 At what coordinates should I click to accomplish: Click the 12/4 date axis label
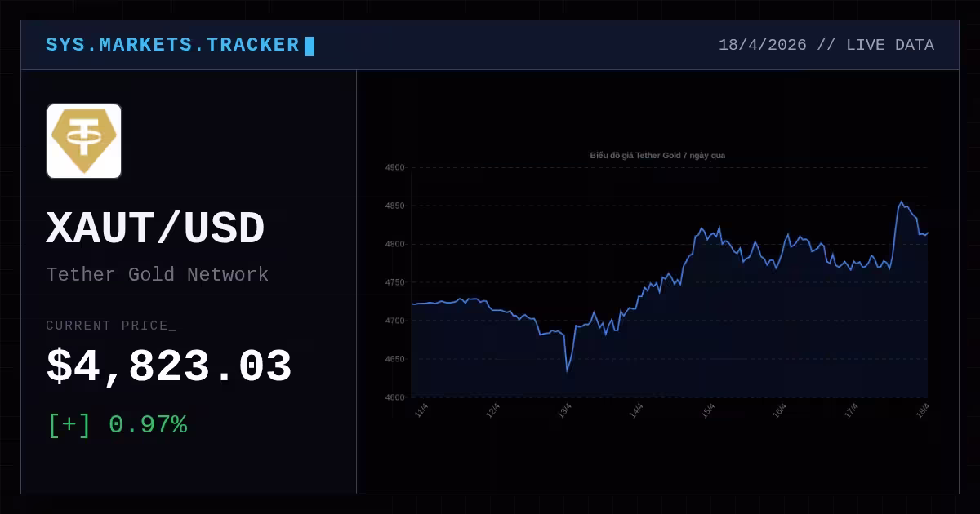pyautogui.click(x=492, y=410)
